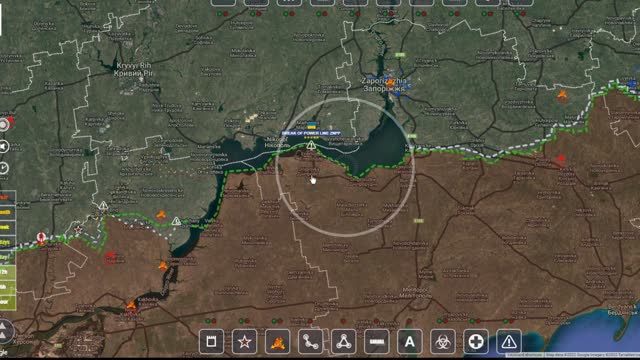The width and height of the screenshot is (640, 360).
Task: Select the week time filter on left
Action: pyautogui.click(x=7, y=227)
